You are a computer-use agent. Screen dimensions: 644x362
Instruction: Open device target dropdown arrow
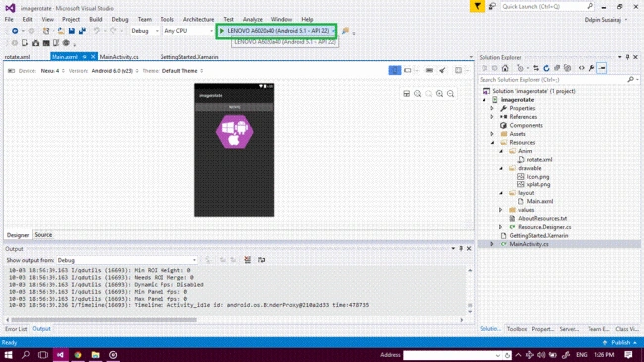[x=333, y=31]
